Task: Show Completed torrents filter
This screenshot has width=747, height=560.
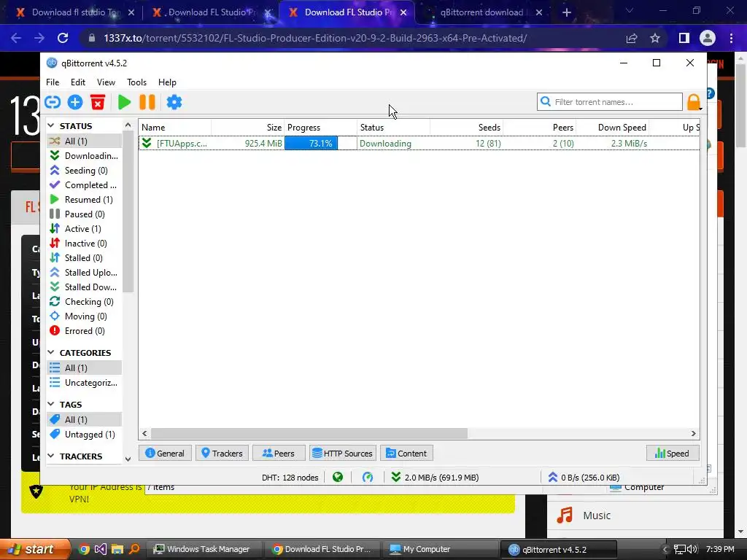Action: [85, 184]
